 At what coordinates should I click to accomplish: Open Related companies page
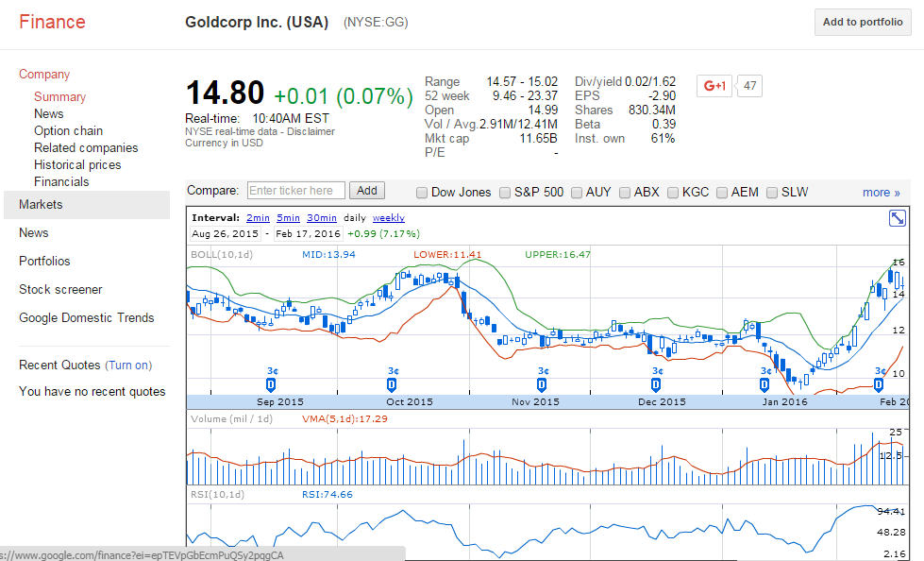tap(86, 148)
